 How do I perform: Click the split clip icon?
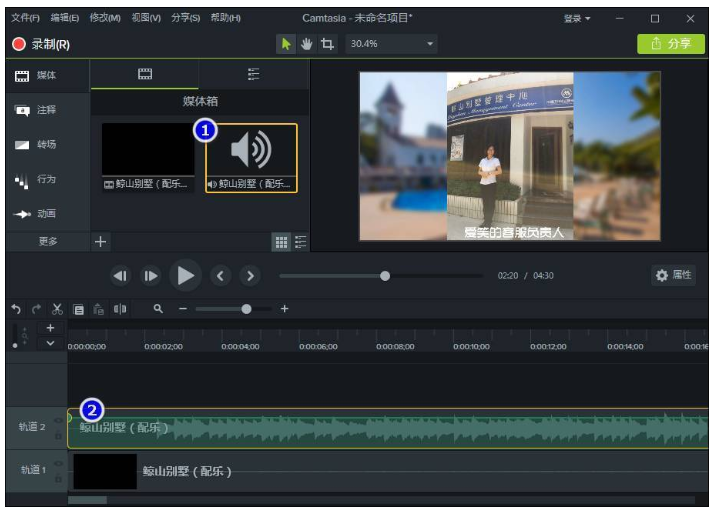pyautogui.click(x=120, y=309)
